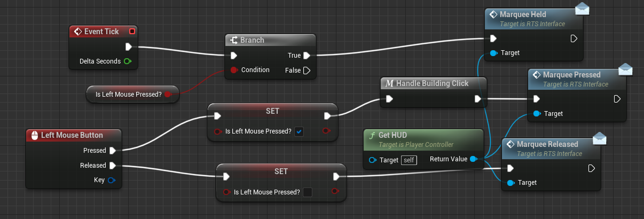Select the Is Left Mouse Pressed? variable node
Image resolution: width=644 pixels, height=219 pixels.
click(x=128, y=95)
